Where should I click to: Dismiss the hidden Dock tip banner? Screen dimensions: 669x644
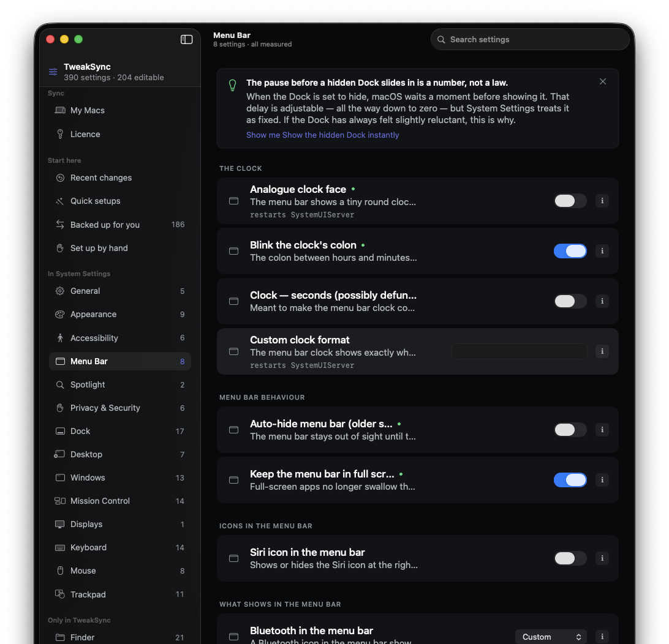point(602,81)
